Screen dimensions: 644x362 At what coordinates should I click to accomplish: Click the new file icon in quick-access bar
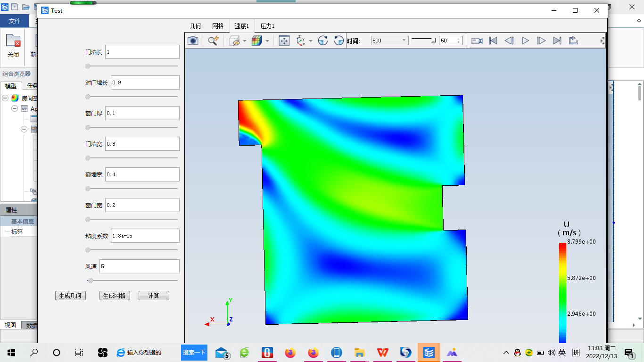[x=15, y=7]
